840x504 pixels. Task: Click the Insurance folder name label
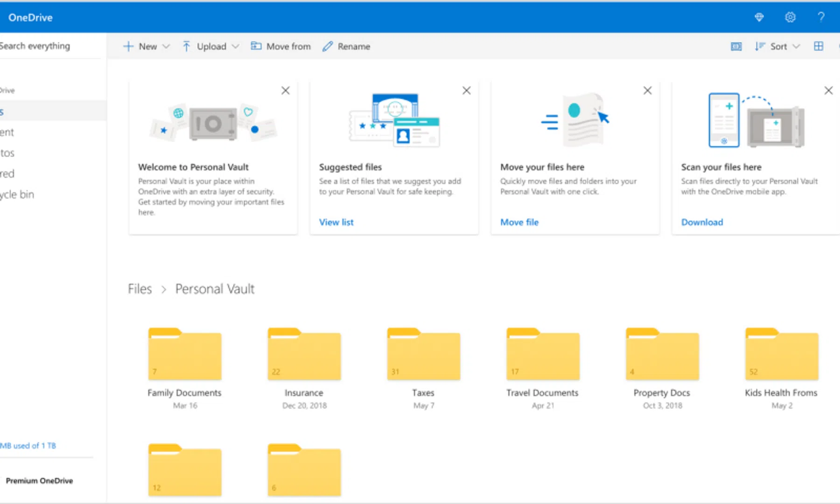[304, 393]
